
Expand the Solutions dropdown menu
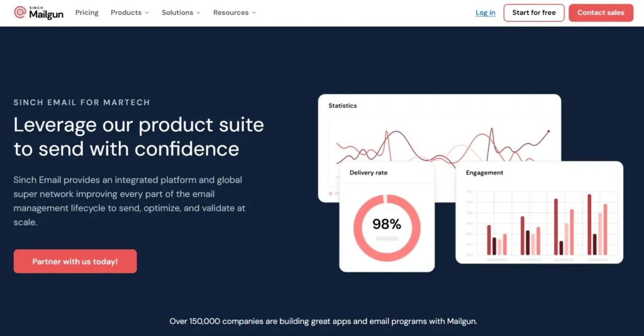(180, 13)
